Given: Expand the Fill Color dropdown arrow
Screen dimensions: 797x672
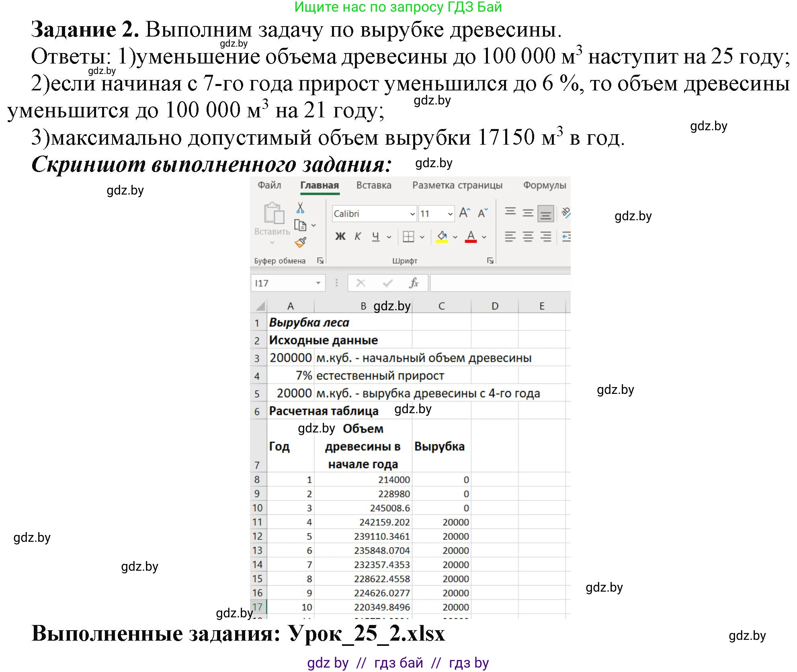Looking at the screenshot, I should click(455, 237).
